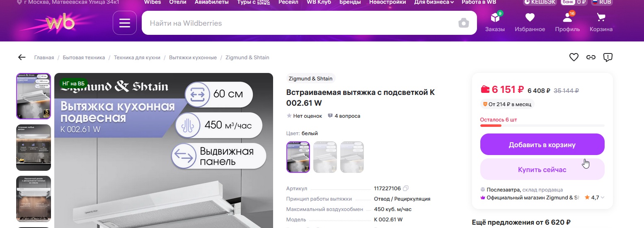This screenshot has width=644, height=228.
Task: Select the third faded color variant thumbnail
Action: [351, 157]
